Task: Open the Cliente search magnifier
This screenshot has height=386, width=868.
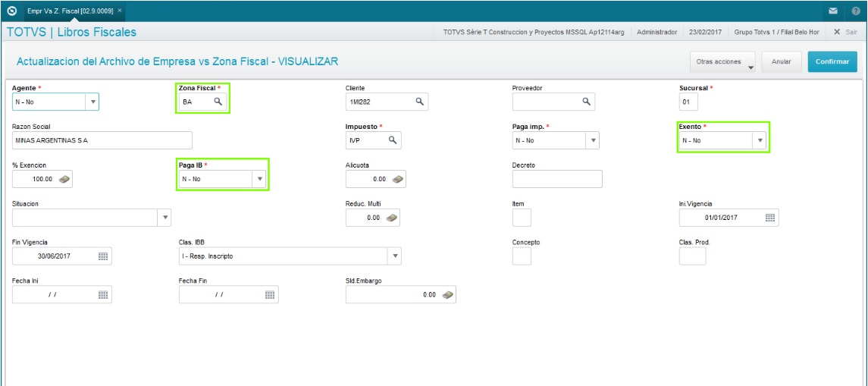Action: (x=420, y=102)
